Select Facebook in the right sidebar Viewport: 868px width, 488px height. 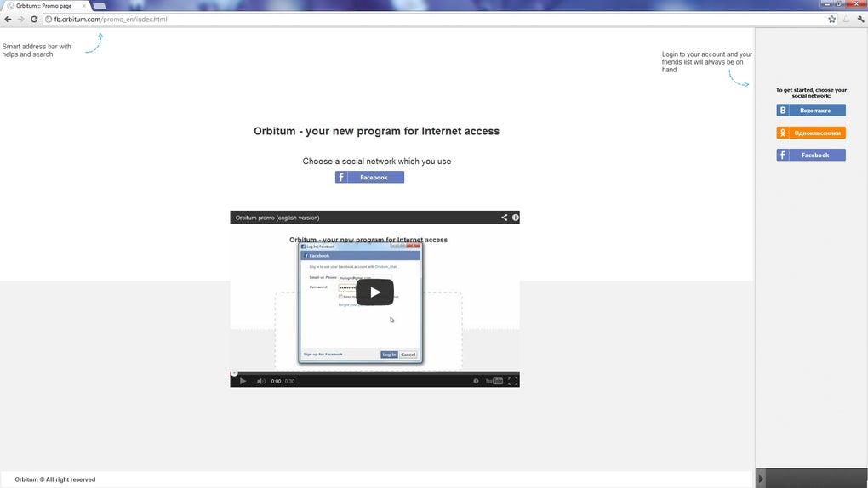[x=811, y=155]
